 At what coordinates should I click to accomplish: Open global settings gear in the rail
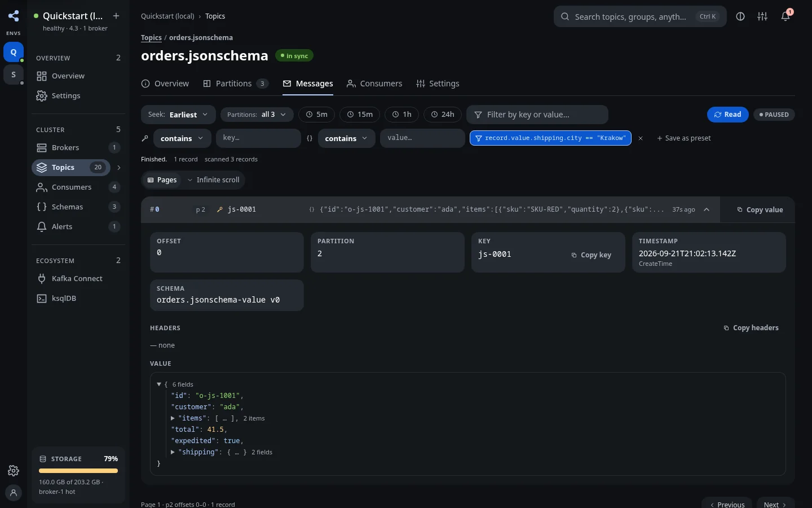pos(14,471)
